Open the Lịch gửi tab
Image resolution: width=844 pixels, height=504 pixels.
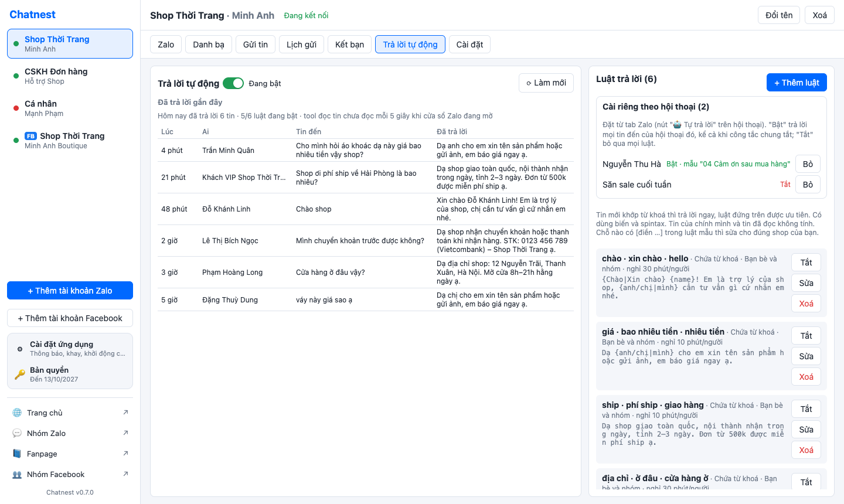point(301,45)
